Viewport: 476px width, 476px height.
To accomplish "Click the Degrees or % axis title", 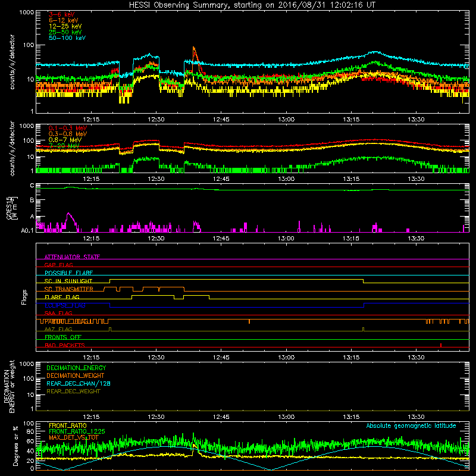I will click(15, 446).
